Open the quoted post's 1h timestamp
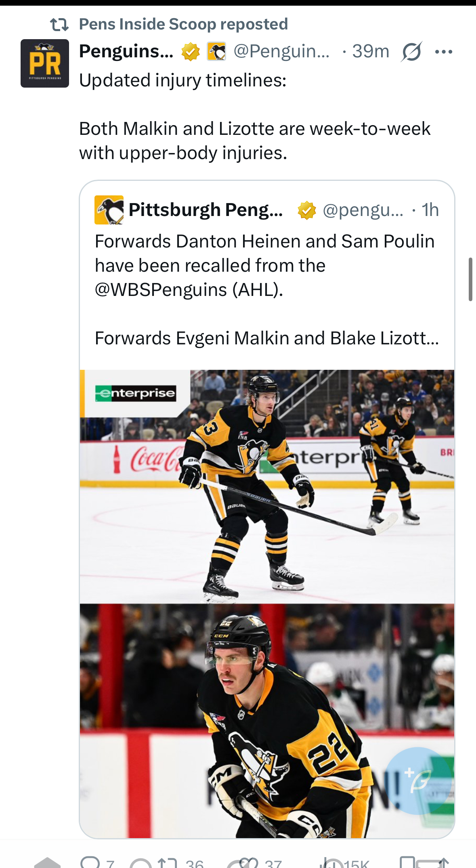 [430, 210]
